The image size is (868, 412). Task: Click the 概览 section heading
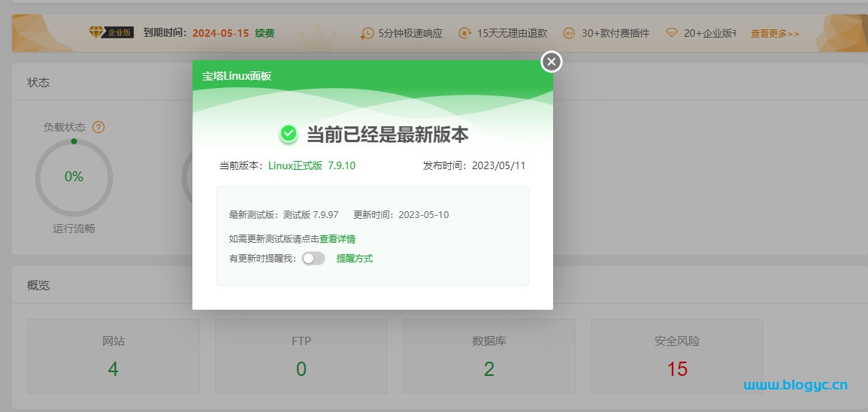(x=38, y=286)
